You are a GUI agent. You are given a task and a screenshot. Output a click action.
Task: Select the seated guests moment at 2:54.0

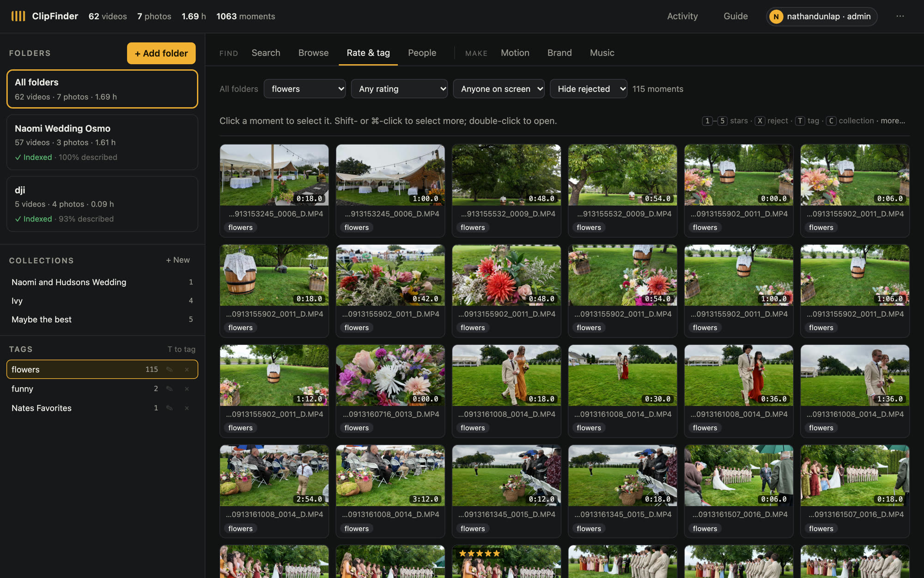point(274,475)
